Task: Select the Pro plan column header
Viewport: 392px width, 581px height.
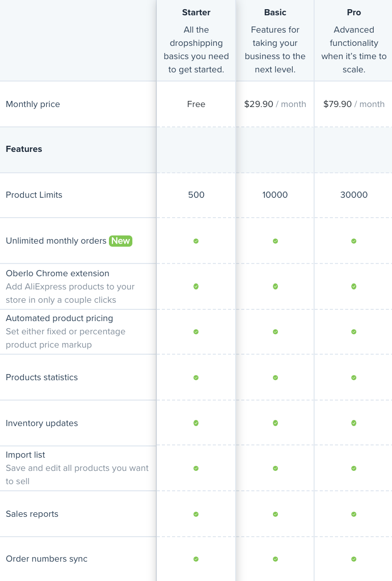Action: pyautogui.click(x=354, y=12)
